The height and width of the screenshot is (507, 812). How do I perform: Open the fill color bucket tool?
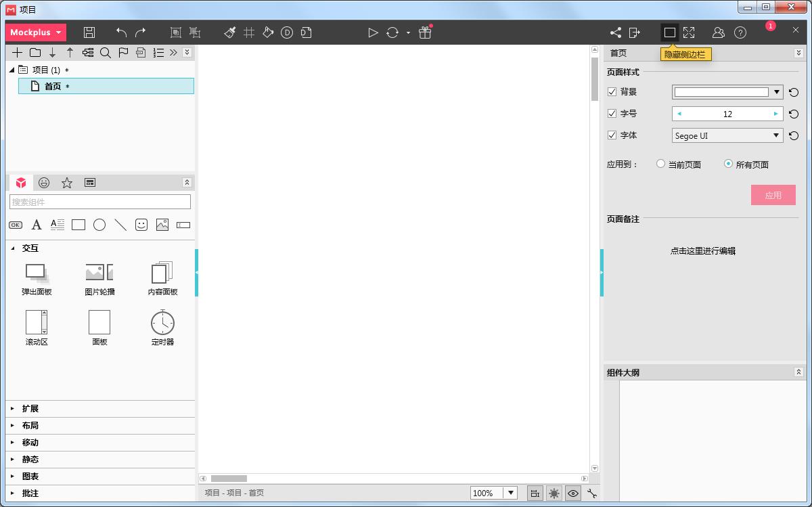point(268,32)
